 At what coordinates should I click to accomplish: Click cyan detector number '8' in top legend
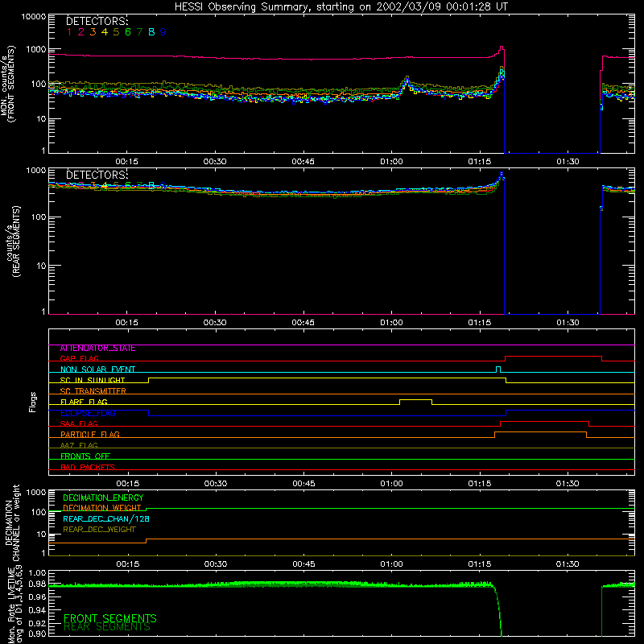click(x=151, y=32)
